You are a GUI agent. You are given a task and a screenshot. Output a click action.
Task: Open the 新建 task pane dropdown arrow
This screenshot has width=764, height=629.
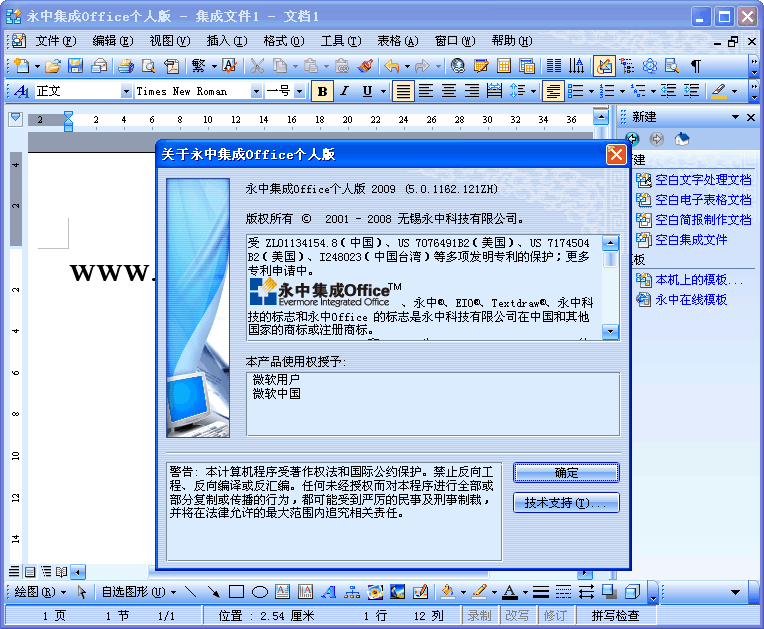click(x=736, y=117)
